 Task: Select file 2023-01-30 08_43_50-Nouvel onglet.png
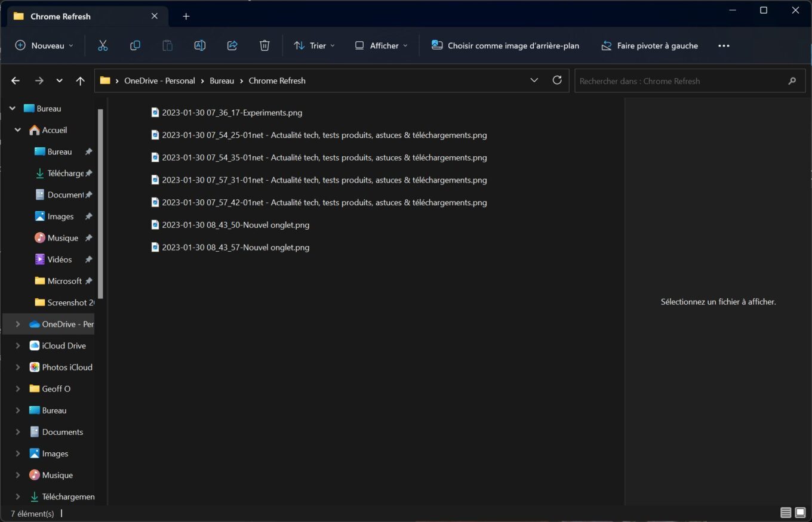pyautogui.click(x=230, y=225)
